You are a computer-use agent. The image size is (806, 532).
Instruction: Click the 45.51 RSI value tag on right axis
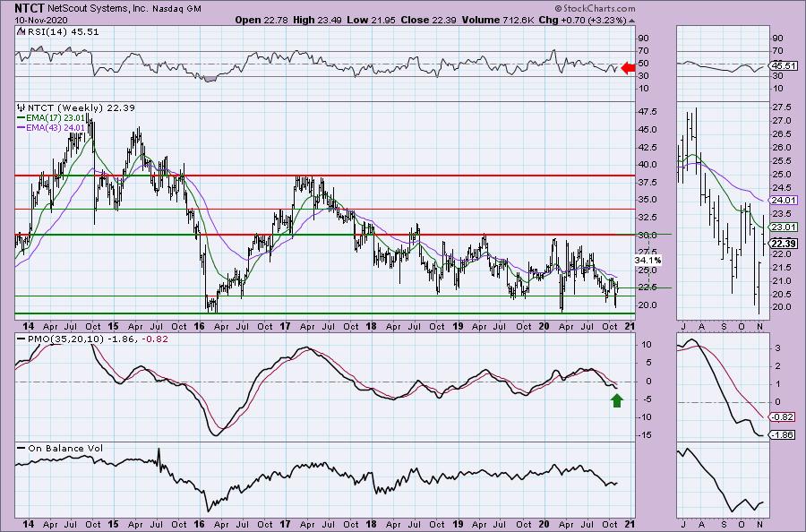[x=784, y=65]
